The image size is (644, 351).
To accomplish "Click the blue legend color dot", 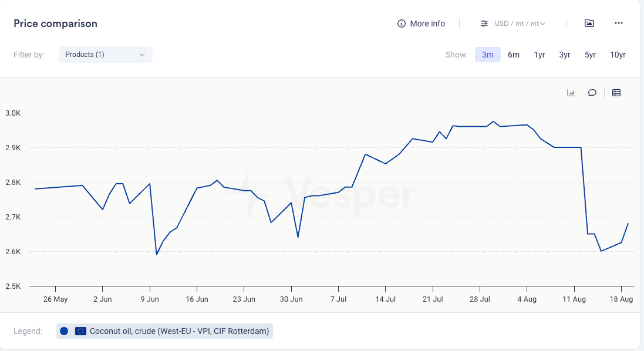I will [64, 331].
